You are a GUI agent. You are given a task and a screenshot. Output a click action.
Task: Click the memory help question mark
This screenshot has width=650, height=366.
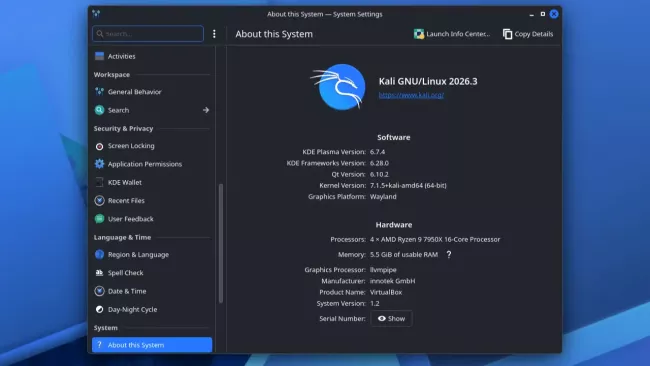pyautogui.click(x=449, y=255)
